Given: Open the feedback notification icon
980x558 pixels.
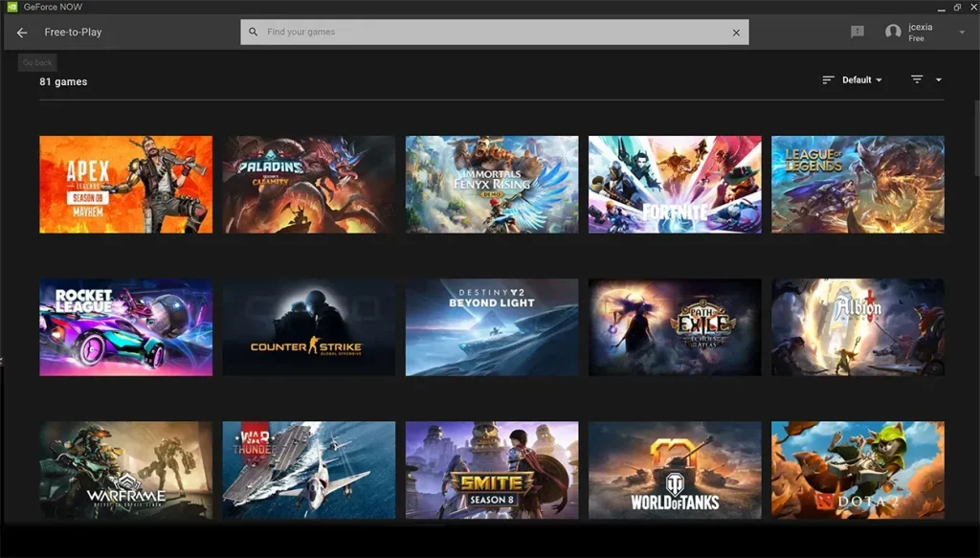Looking at the screenshot, I should coord(857,32).
